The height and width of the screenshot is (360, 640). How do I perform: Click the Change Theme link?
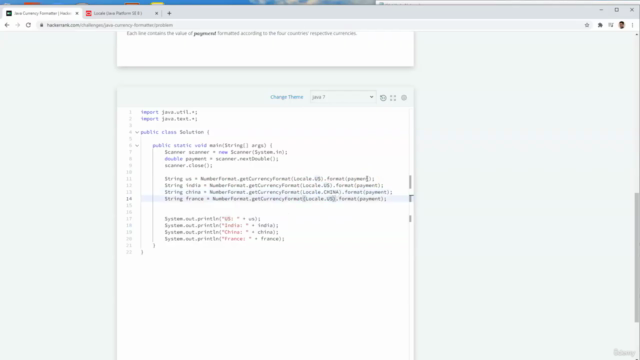[x=287, y=97]
